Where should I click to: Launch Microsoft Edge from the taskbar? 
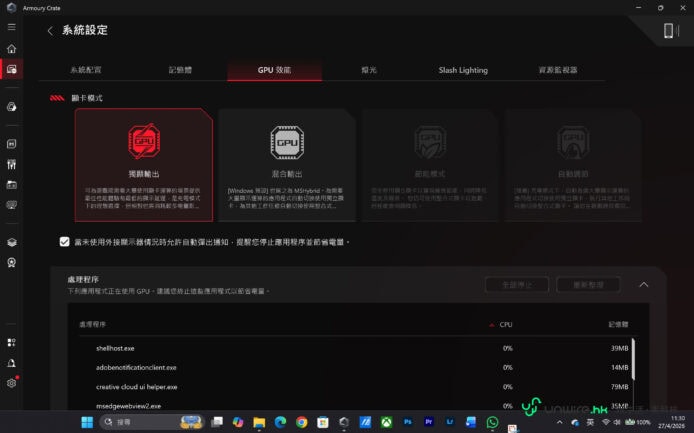[x=280, y=422]
